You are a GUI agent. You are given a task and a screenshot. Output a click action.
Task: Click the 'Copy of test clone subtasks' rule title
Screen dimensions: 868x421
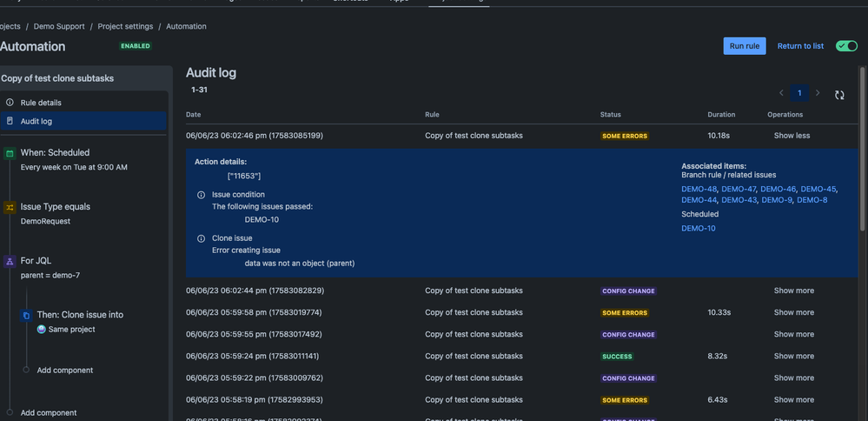click(x=57, y=78)
